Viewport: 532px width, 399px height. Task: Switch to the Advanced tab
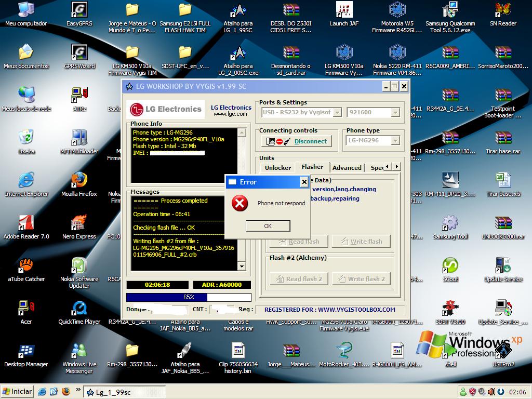click(x=347, y=168)
